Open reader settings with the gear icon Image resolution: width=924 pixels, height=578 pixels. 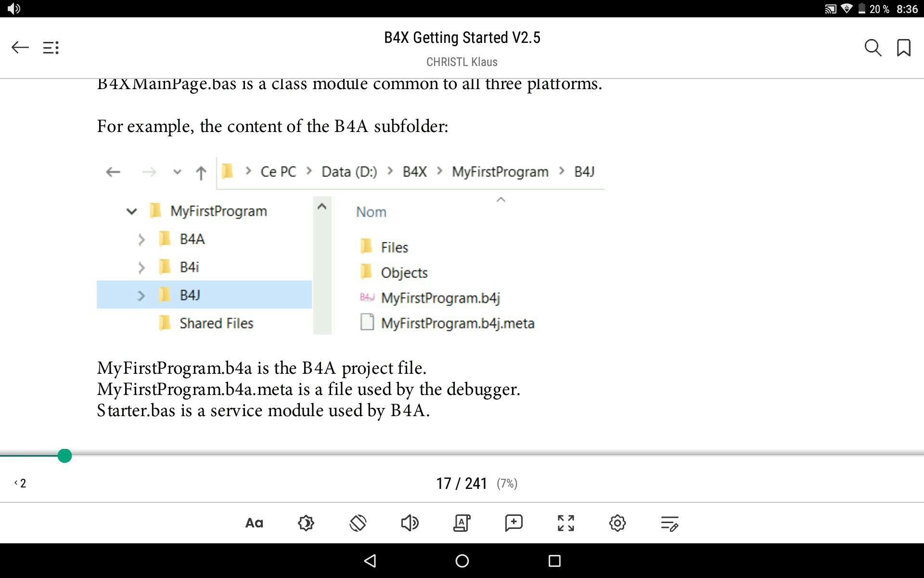618,523
